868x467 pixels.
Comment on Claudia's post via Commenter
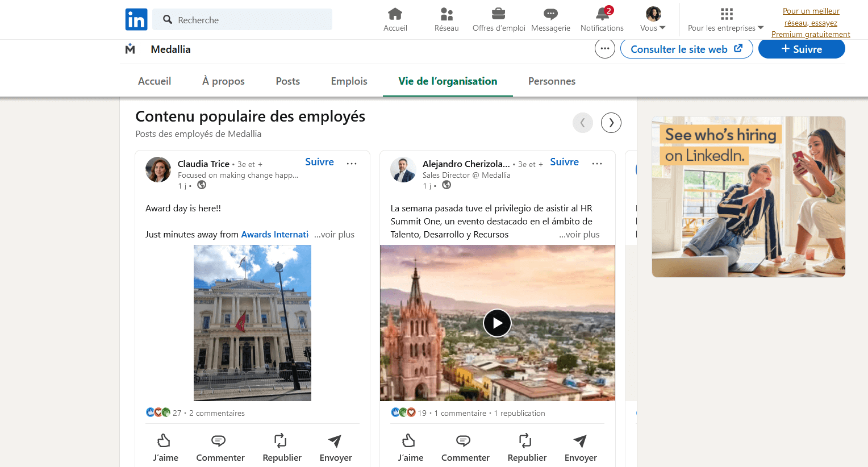point(220,448)
